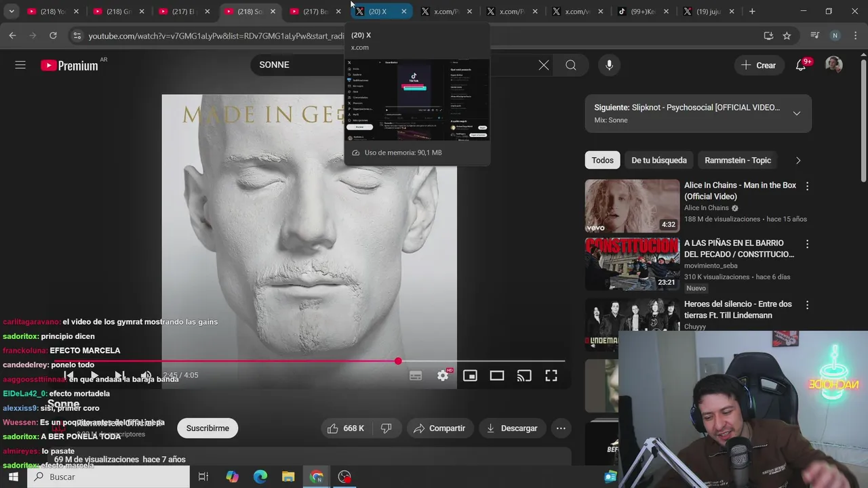Select the Todos filter chip
The width and height of the screenshot is (868, 488).
(x=602, y=161)
